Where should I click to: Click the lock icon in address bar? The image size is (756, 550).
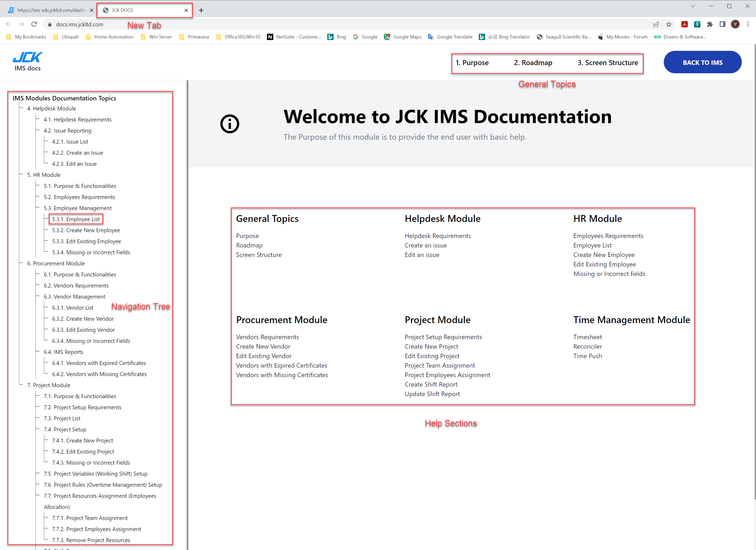coord(50,24)
